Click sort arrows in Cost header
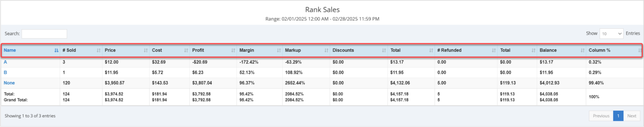644x127 pixels. coord(186,50)
